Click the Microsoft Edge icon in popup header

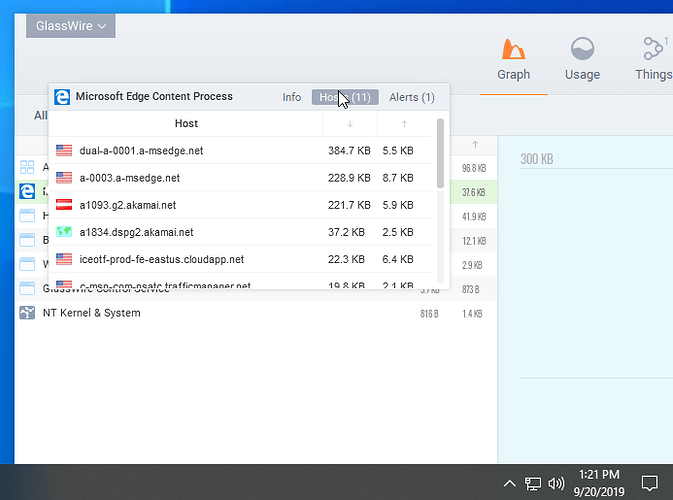(62, 97)
